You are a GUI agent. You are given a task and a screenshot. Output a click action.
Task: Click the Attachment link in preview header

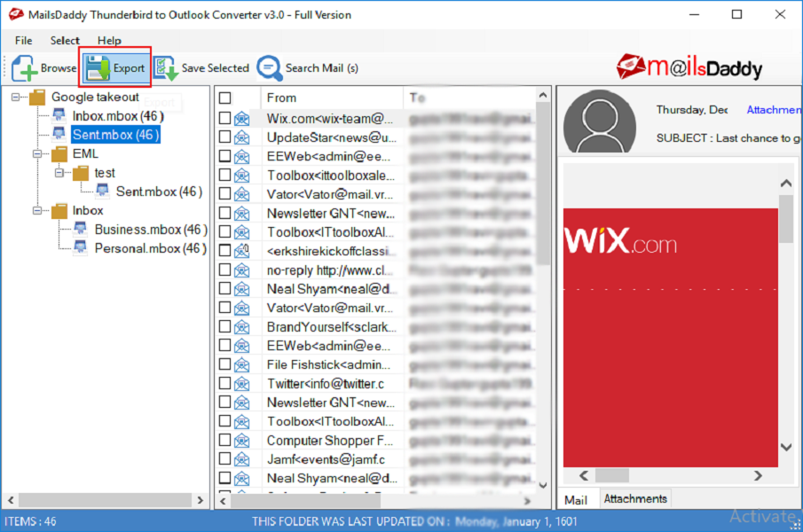click(x=774, y=109)
